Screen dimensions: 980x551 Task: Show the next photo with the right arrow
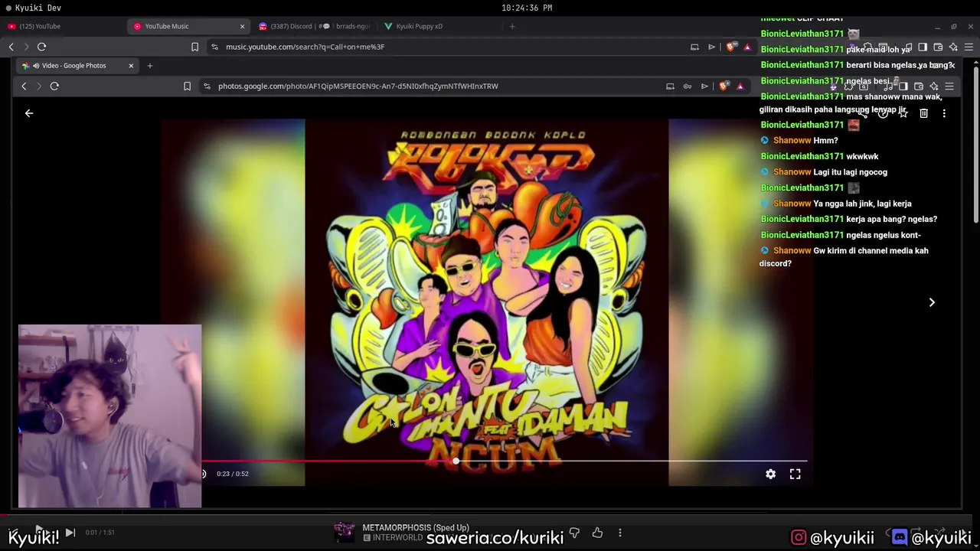(x=932, y=302)
